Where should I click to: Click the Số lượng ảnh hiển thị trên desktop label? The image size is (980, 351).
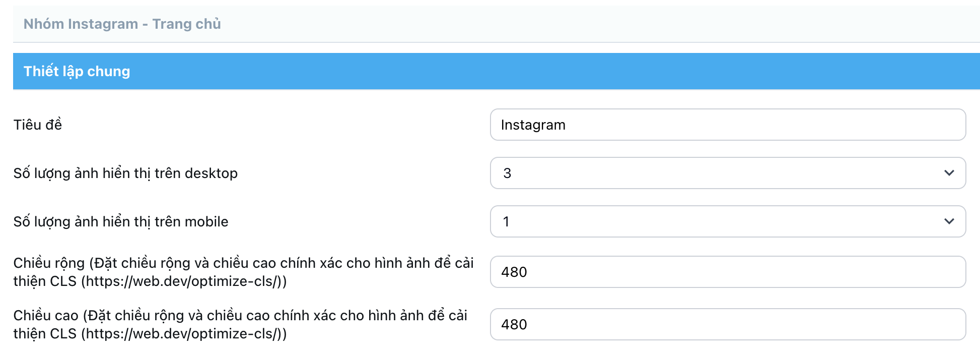[125, 173]
